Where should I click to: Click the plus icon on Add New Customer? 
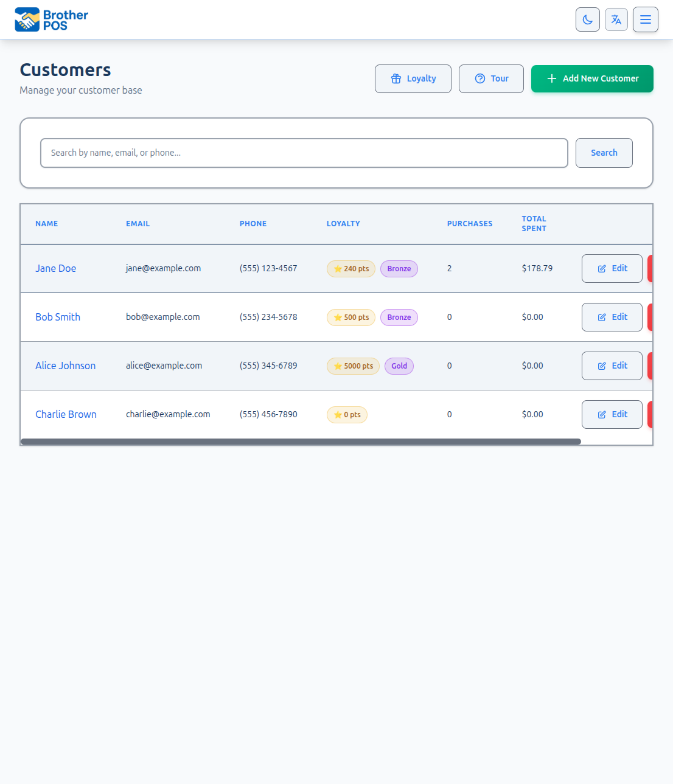point(552,78)
